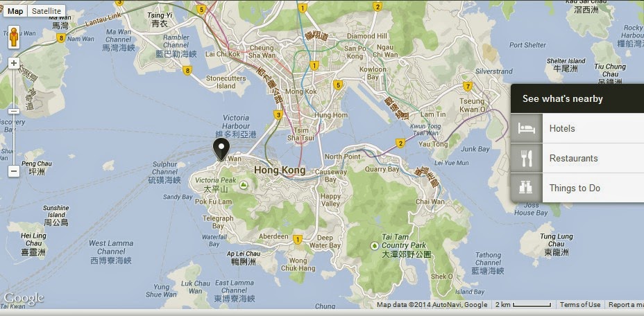Click Report a map error link

click(x=625, y=304)
